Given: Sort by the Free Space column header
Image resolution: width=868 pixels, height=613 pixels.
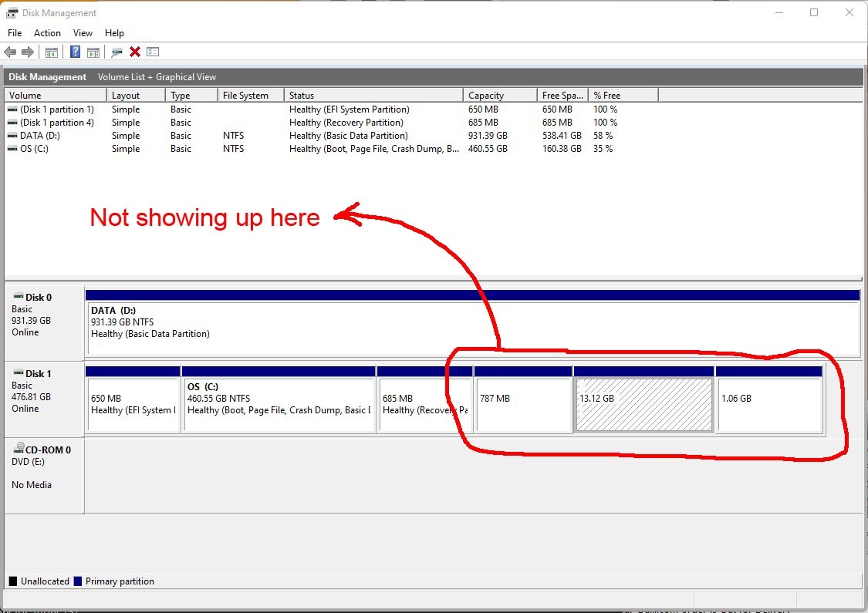Looking at the screenshot, I should point(562,95).
